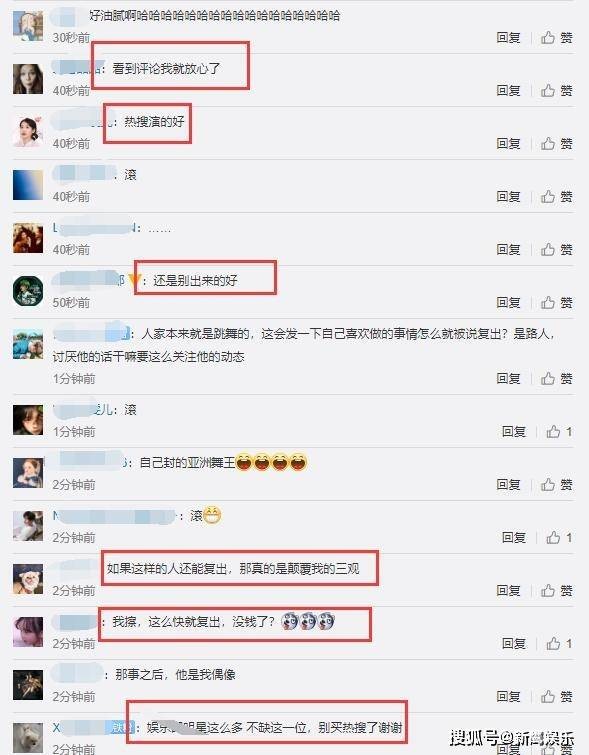Viewport: 589px width, 755px height.
Task: Click the avatar next to '那事之后，他是我偶像'
Action: pos(28,684)
